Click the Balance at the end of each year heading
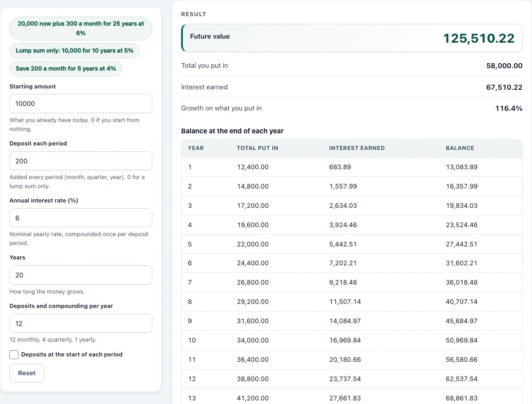Screen dimensions: 532x404 232,131
